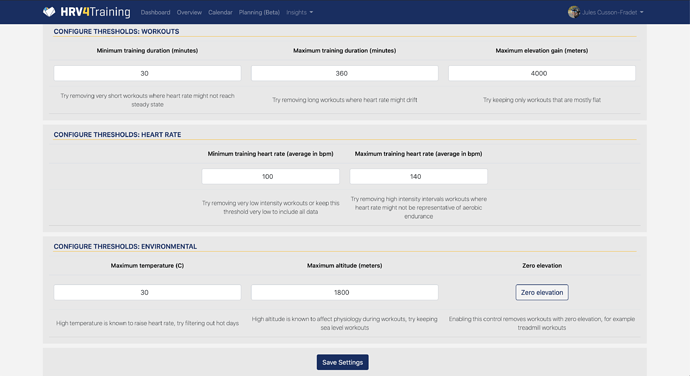Click the Save Settings button
This screenshot has height=376, width=690.
[x=342, y=362]
